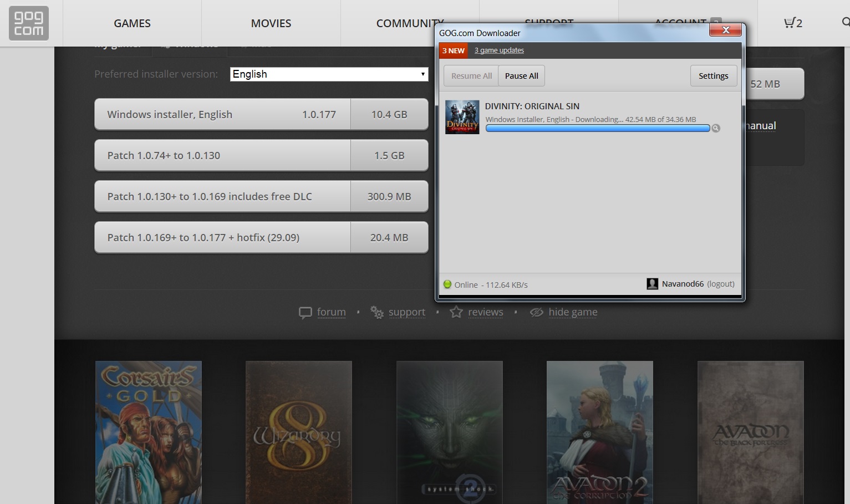This screenshot has width=850, height=504.
Task: Download Patch 1.0.130+ to 1.0.169 with free DLC
Action: pyautogui.click(x=222, y=196)
